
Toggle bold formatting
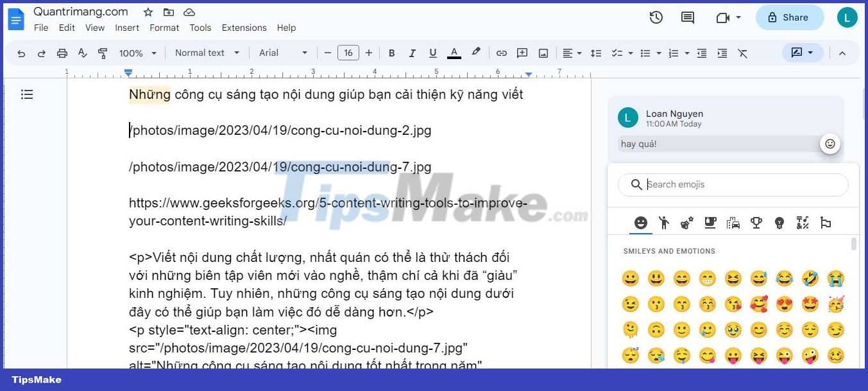tap(391, 53)
